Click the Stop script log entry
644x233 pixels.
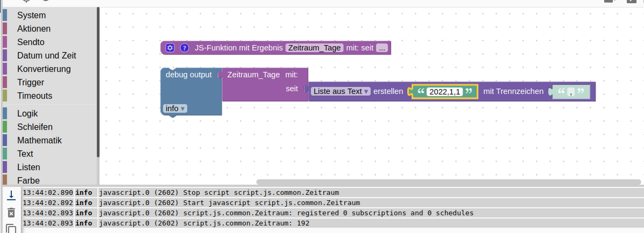[332, 192]
